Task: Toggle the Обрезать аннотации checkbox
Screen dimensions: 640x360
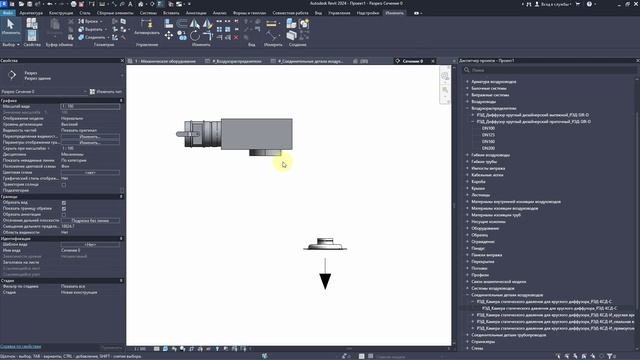Action: pos(64,214)
